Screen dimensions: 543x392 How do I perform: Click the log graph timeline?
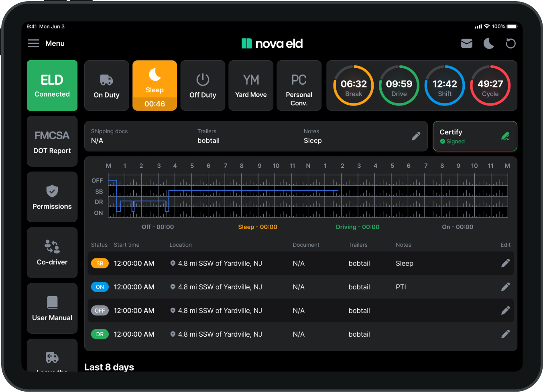pyautogui.click(x=308, y=196)
